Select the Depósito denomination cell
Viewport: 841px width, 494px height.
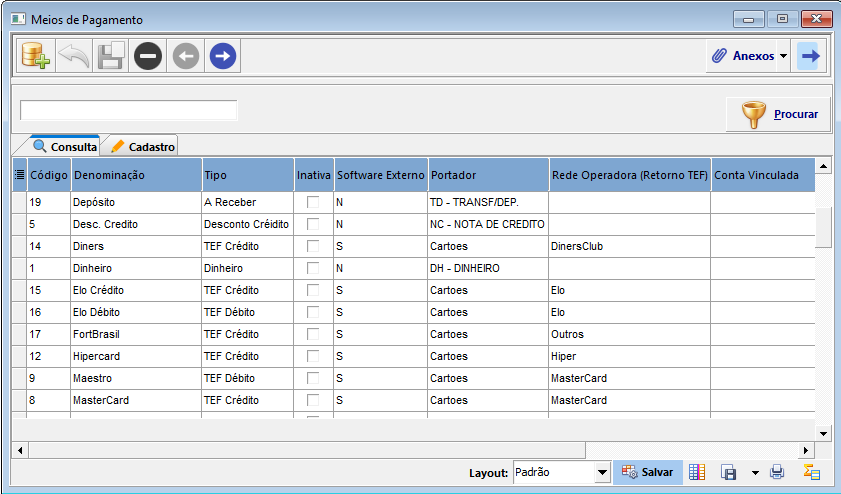pos(136,202)
